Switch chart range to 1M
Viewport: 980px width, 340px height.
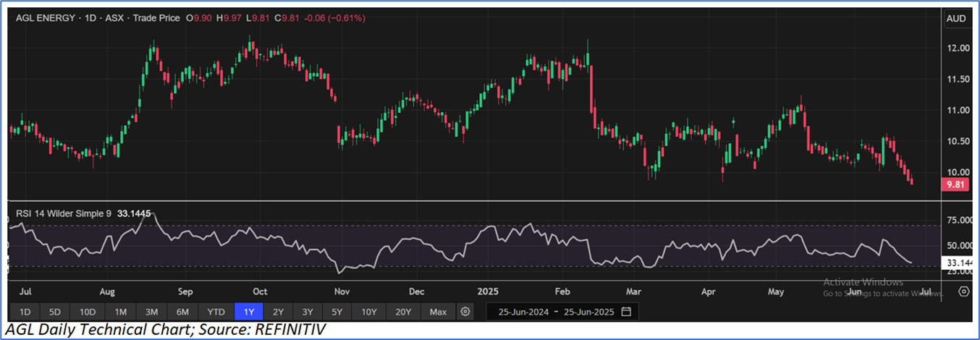pos(120,312)
